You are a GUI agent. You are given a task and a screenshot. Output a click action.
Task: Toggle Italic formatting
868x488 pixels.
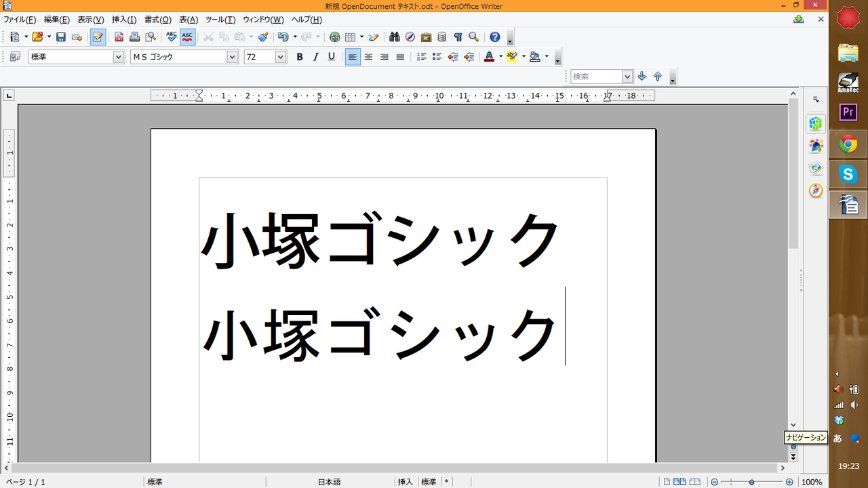pos(315,57)
